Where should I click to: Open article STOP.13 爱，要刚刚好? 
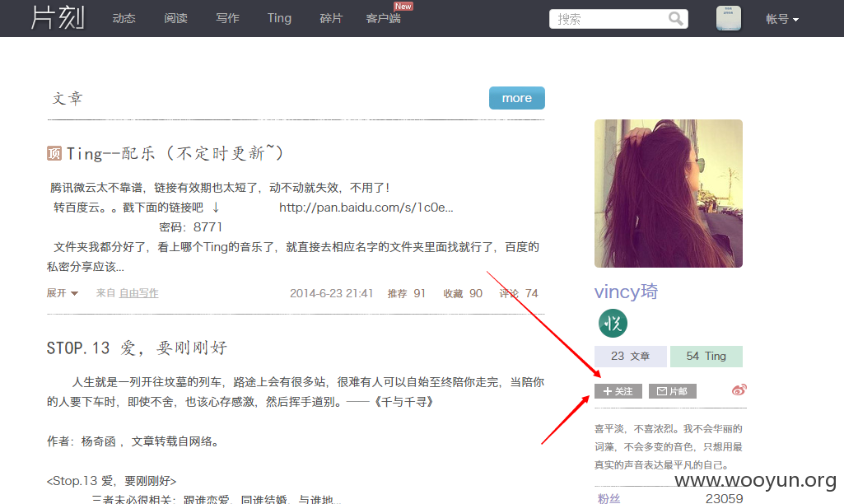click(137, 348)
